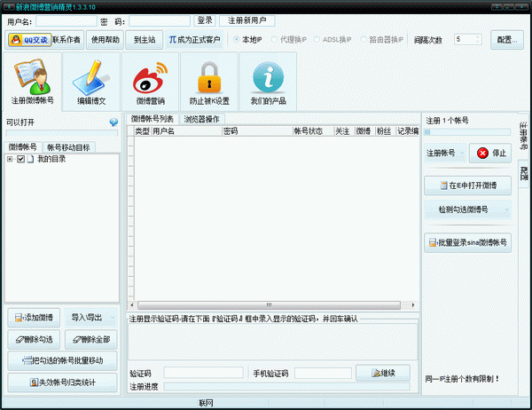
Task: Switch to the 浏览器操作 tab
Action: [x=202, y=118]
